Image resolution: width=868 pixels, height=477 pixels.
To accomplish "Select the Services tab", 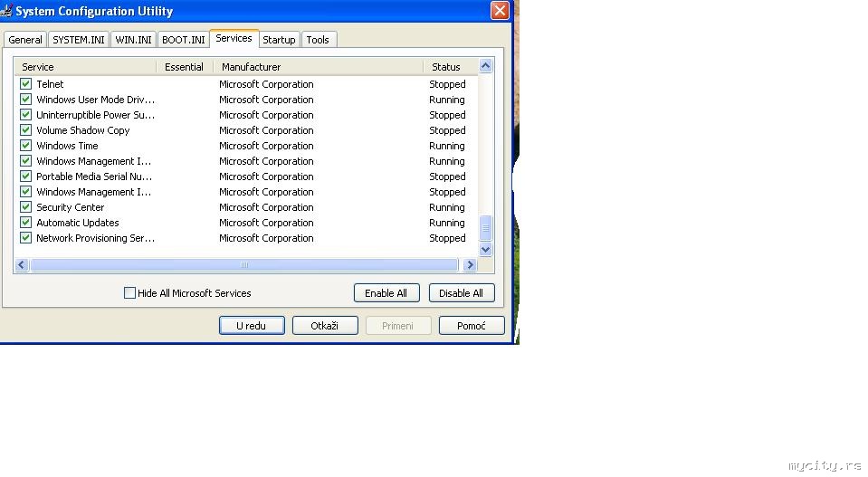I will point(234,38).
